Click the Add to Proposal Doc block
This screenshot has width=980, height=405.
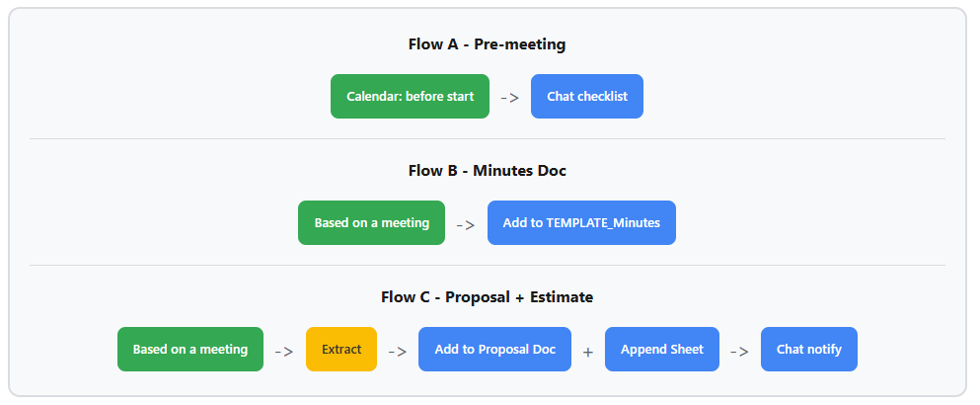[x=494, y=350]
